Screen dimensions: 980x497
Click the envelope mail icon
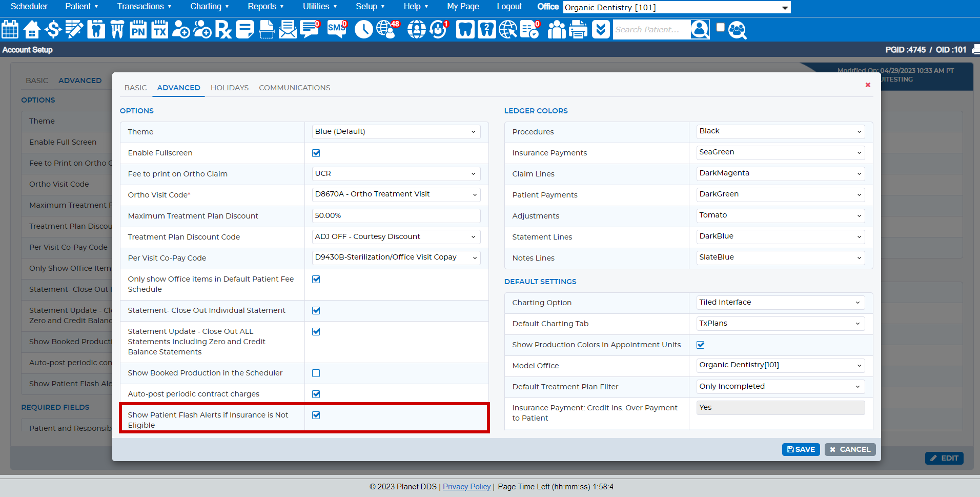click(288, 29)
